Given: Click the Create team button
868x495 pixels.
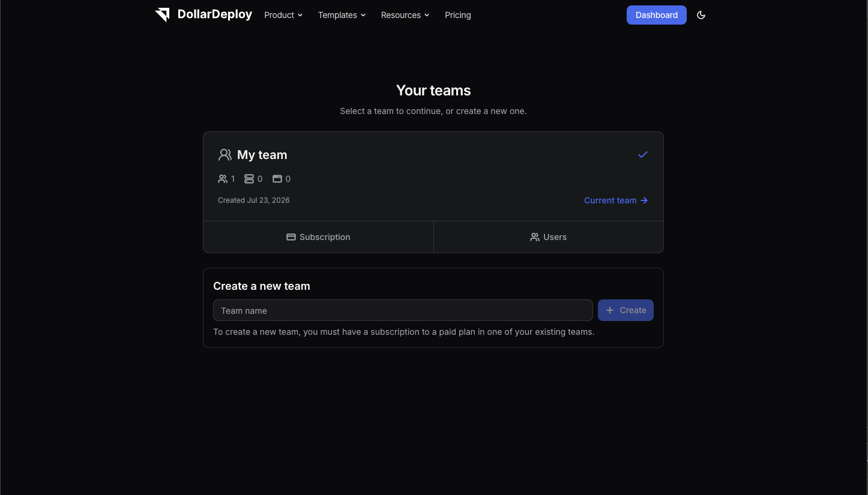Looking at the screenshot, I should pos(625,310).
